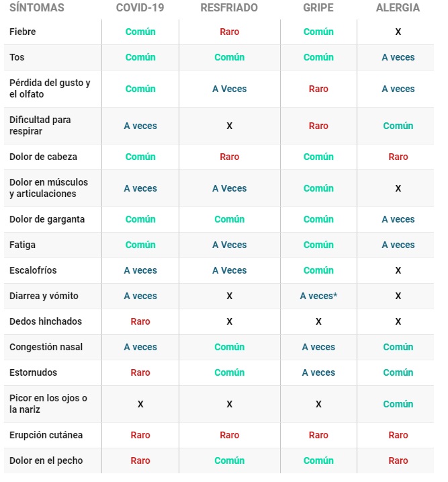The width and height of the screenshot is (448, 482).
Task: Click Raro for Estornudos under COVID-19
Action: tap(140, 372)
